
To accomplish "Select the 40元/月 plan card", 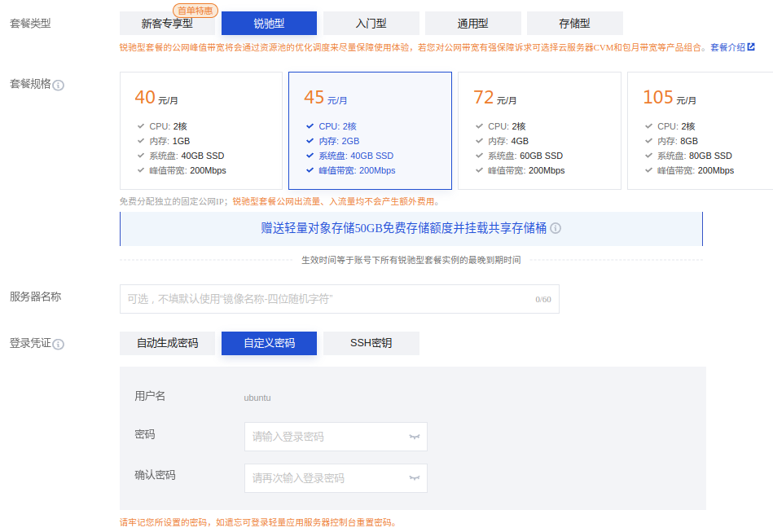I will pos(199,130).
